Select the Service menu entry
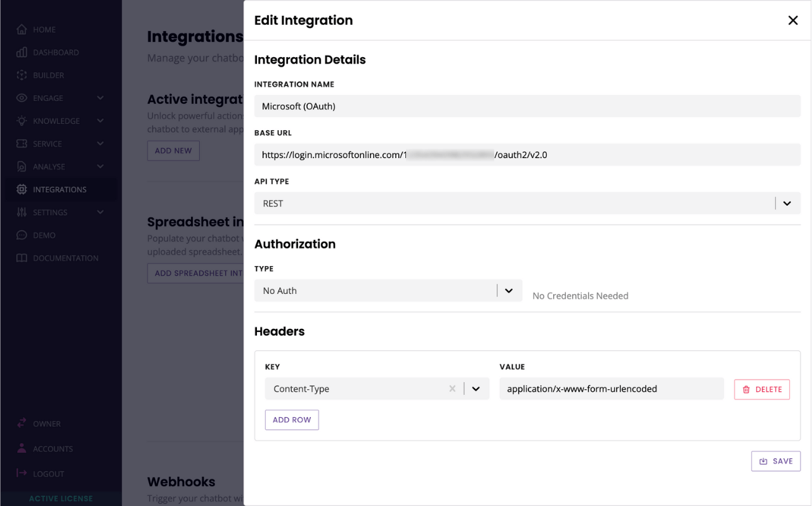 click(48, 143)
